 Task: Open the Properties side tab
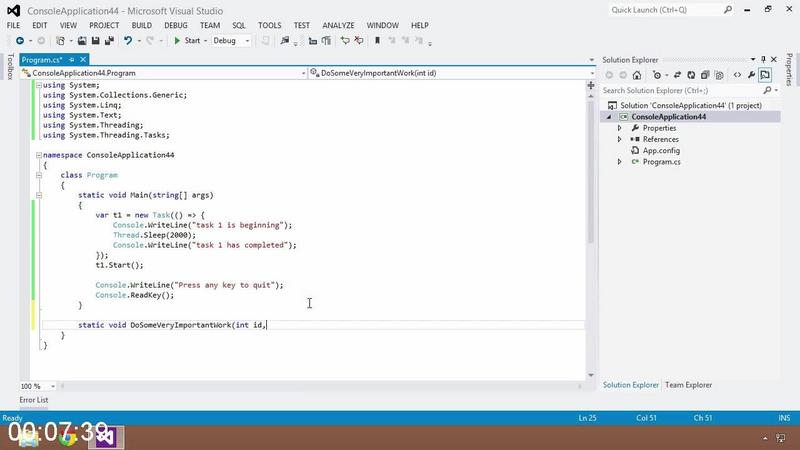click(789, 69)
